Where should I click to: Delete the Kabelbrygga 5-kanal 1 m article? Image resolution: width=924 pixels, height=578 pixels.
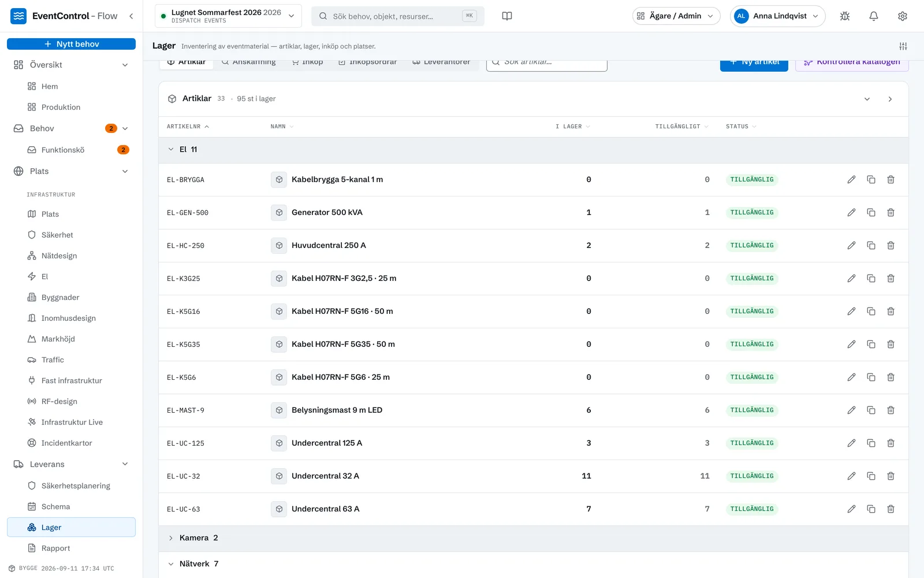coord(891,180)
